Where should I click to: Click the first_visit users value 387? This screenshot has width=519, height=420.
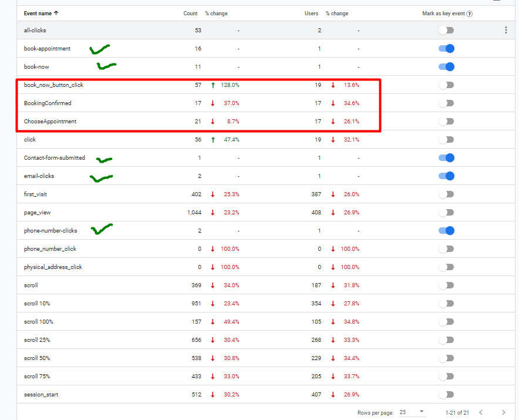pos(316,194)
